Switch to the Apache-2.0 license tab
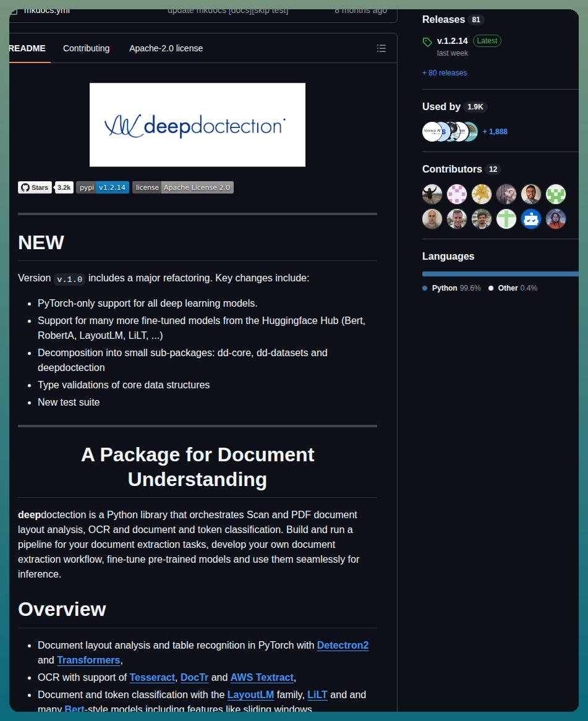Screen dimensions: 588x721 (x=166, y=48)
